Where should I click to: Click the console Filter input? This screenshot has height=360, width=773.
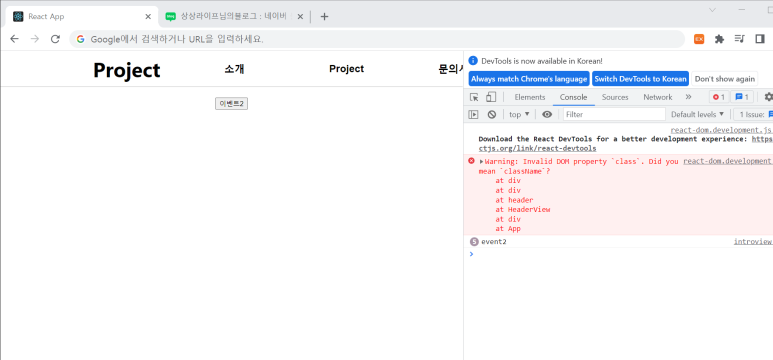(614, 114)
